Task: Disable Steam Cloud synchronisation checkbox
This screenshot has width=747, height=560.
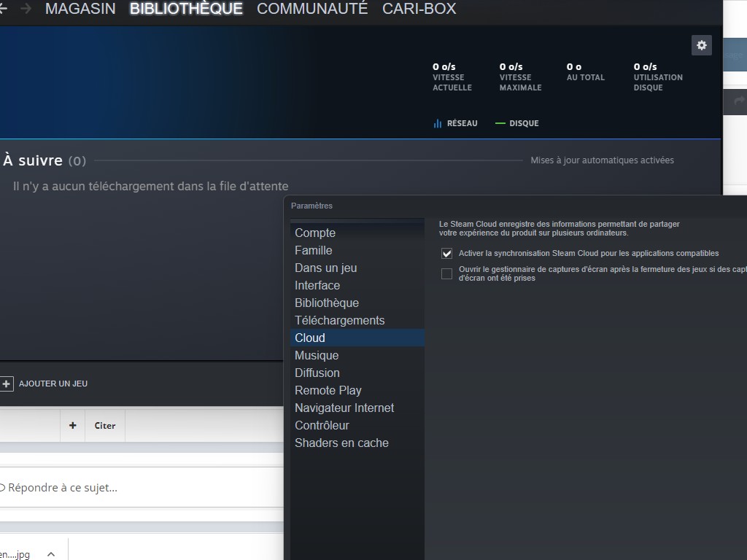Action: click(446, 253)
